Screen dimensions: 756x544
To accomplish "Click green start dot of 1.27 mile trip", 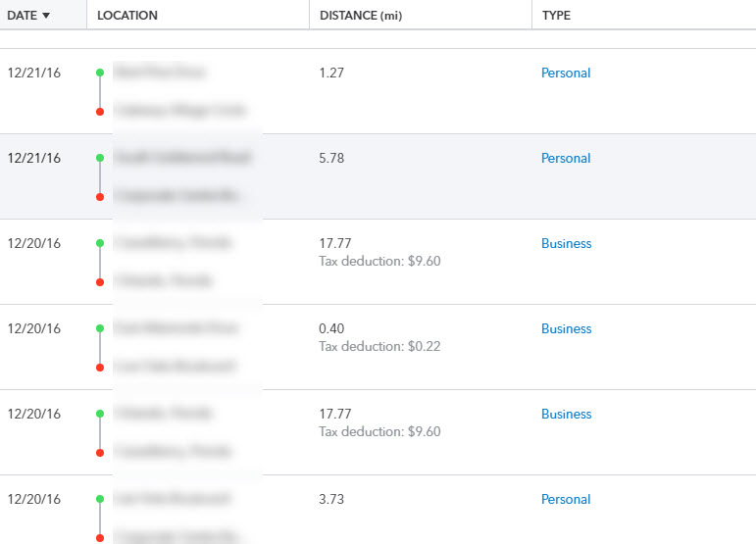I will click(100, 73).
